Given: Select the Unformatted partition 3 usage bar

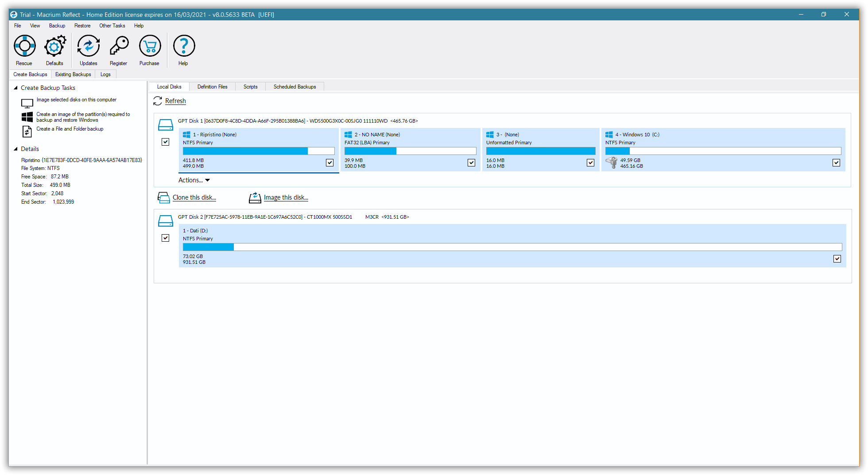Looking at the screenshot, I should click(x=541, y=151).
